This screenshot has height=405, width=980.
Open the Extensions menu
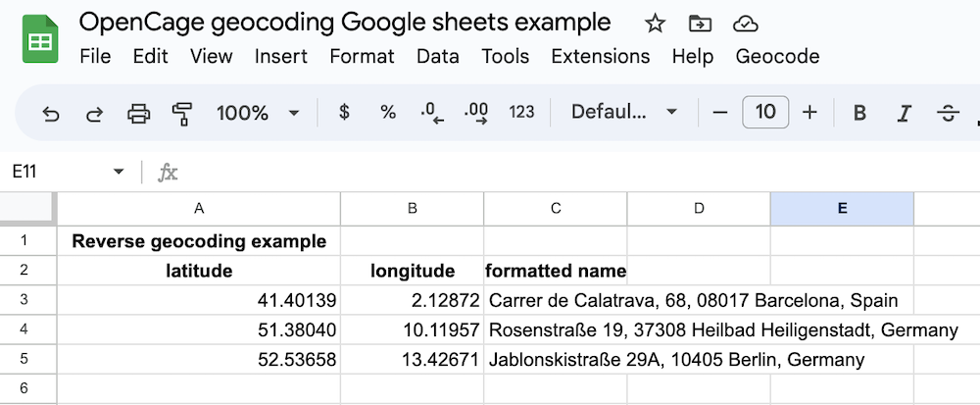tap(600, 56)
